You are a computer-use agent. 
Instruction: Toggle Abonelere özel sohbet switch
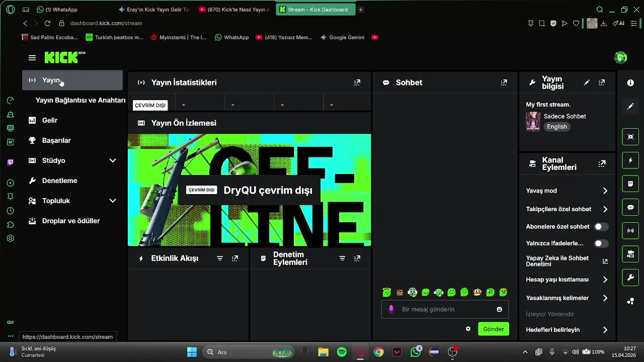601,227
